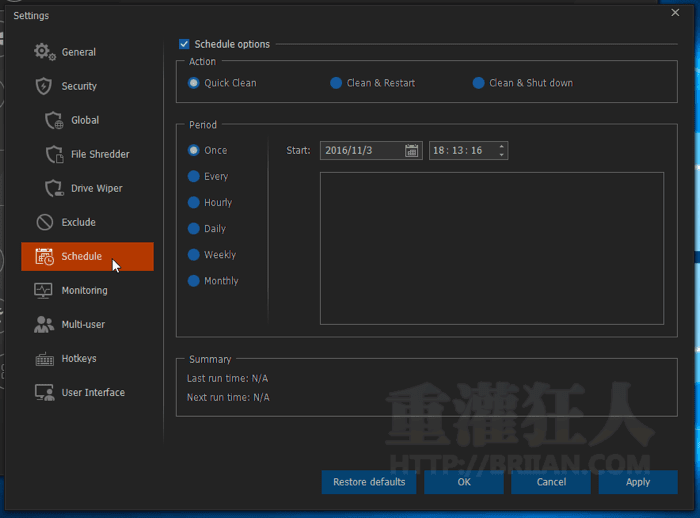Click the Drive Wiper icon
The image size is (700, 518).
click(x=54, y=188)
